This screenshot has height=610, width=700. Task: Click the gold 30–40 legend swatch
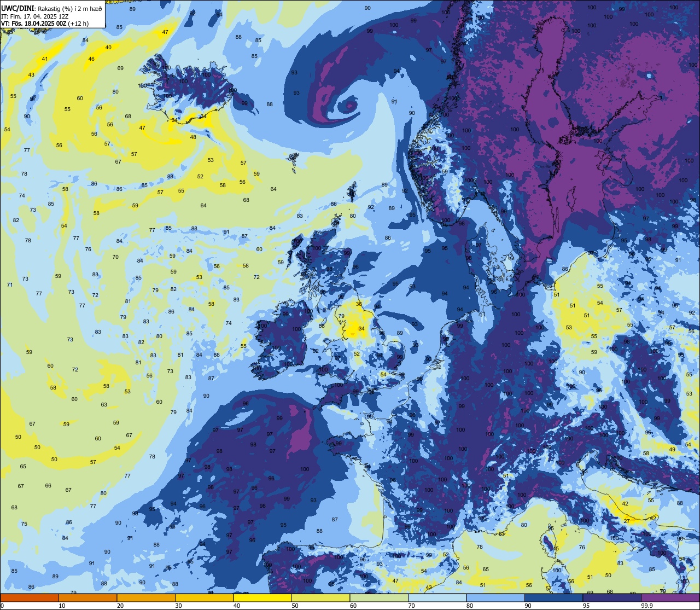(x=204, y=597)
